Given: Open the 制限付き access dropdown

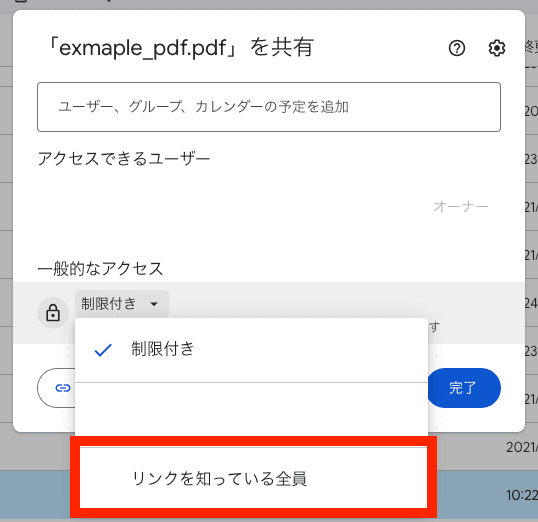Looking at the screenshot, I should coord(122,304).
